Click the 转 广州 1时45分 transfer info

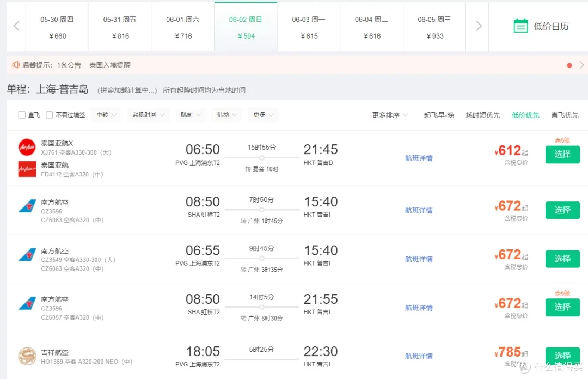pos(261,221)
